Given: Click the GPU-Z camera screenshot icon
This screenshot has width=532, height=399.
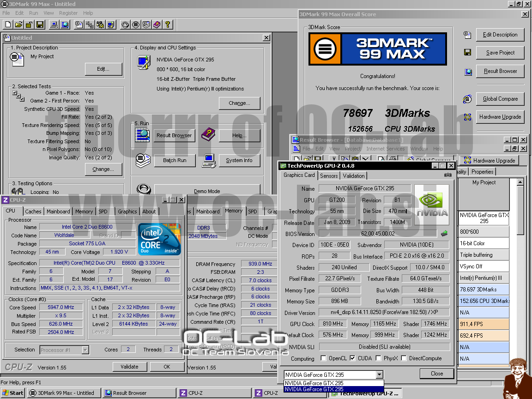Looking at the screenshot, I should point(448,175).
